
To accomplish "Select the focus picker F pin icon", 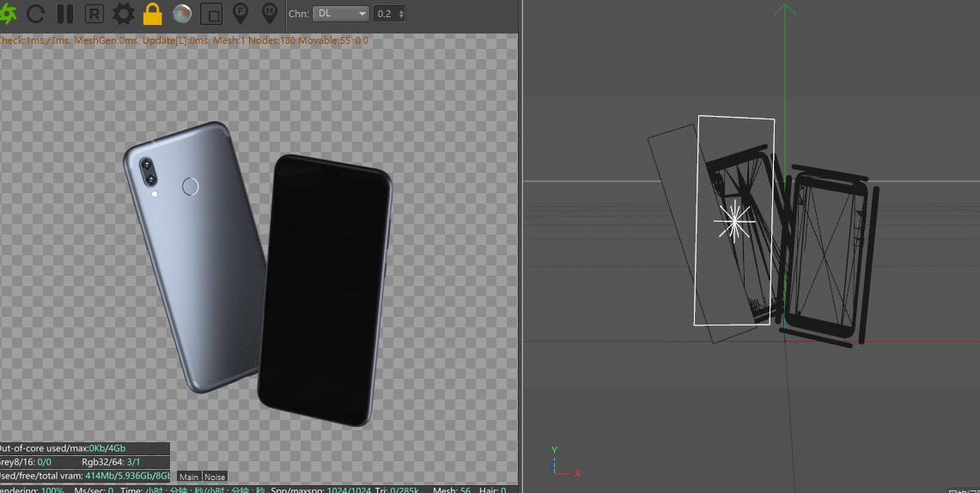I will pyautogui.click(x=240, y=13).
